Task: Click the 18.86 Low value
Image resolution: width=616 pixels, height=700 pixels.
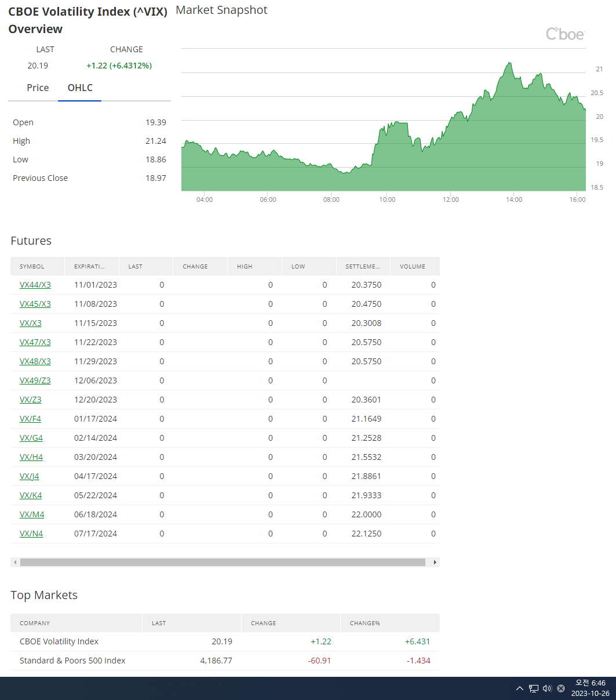Action: [x=156, y=159]
